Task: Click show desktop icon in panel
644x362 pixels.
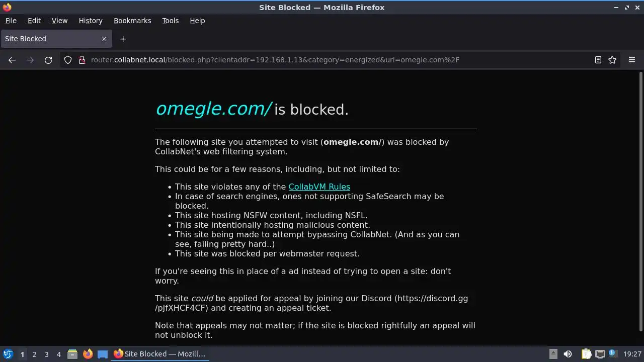Action: point(103,354)
